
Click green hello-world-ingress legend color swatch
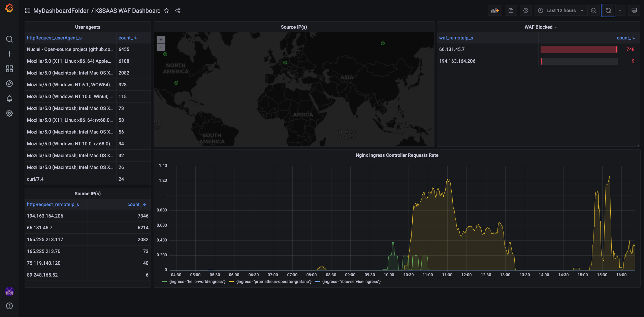tap(164, 282)
